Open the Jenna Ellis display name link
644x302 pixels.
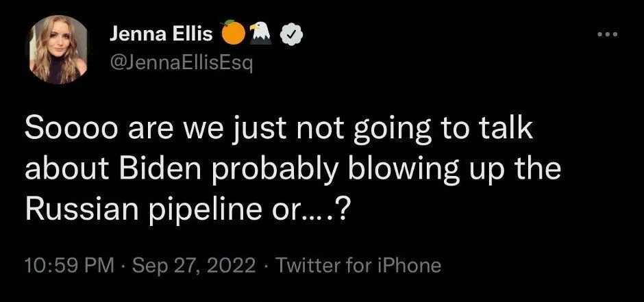[x=162, y=34]
